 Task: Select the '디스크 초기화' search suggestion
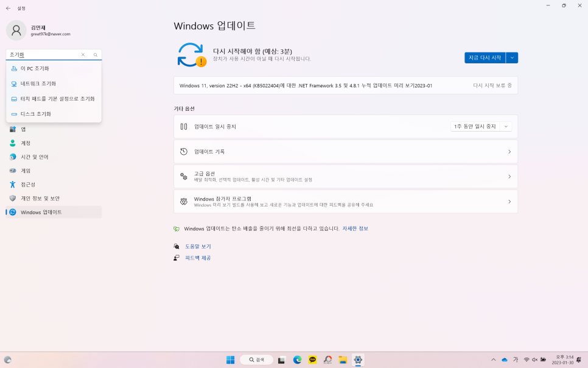point(54,114)
